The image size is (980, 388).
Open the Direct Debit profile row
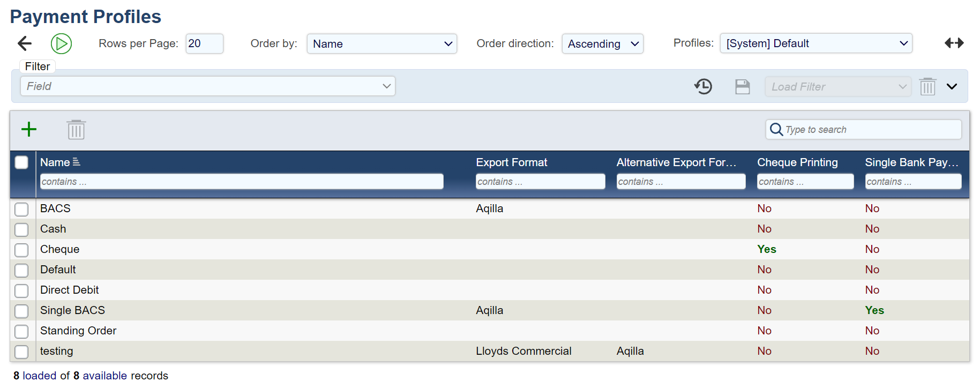tap(70, 290)
